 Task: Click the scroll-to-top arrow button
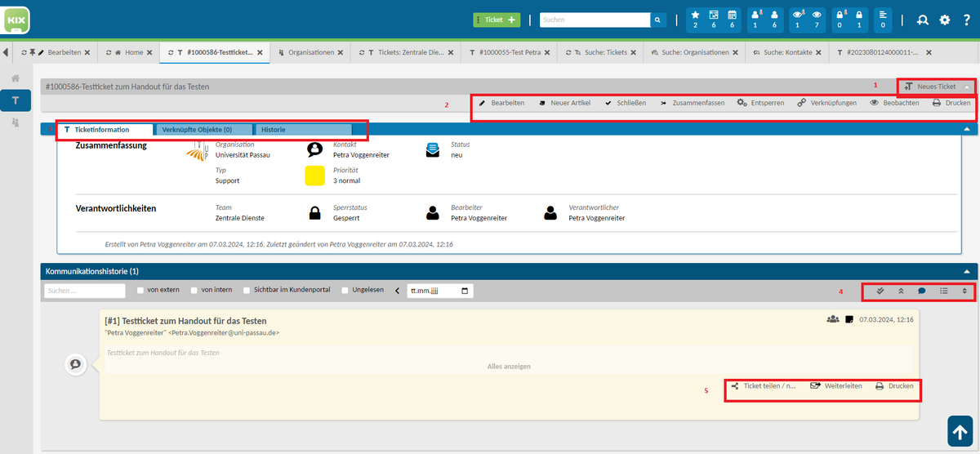point(960,432)
